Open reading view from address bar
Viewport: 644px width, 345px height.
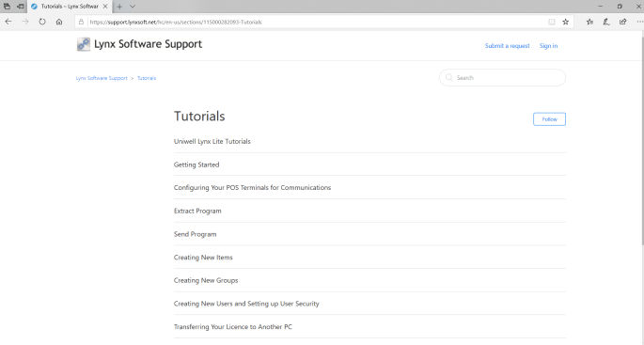coord(552,22)
